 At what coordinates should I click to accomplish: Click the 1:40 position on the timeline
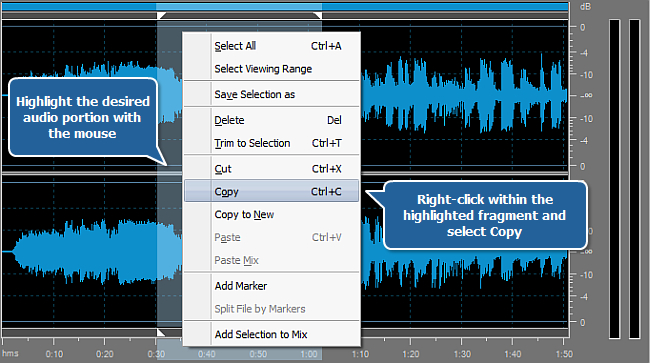pos(513,354)
